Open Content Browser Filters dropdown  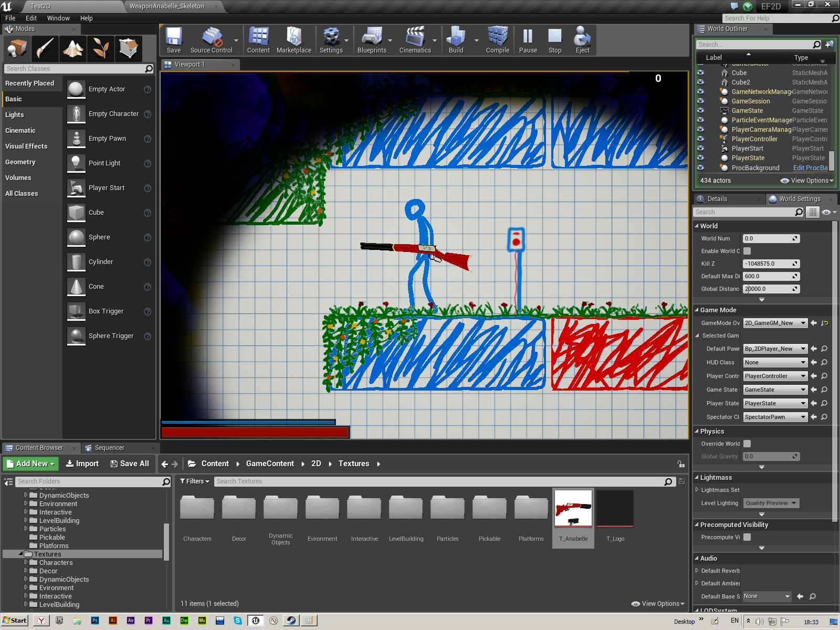(195, 481)
